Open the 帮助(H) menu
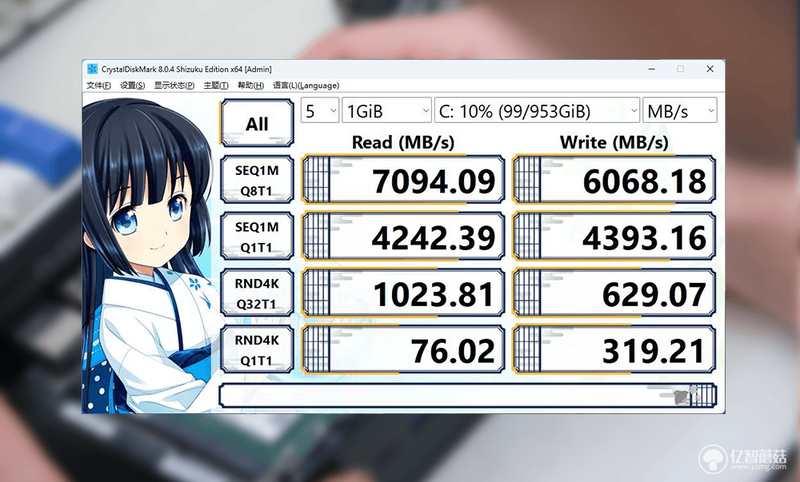800x482 pixels. coord(251,85)
